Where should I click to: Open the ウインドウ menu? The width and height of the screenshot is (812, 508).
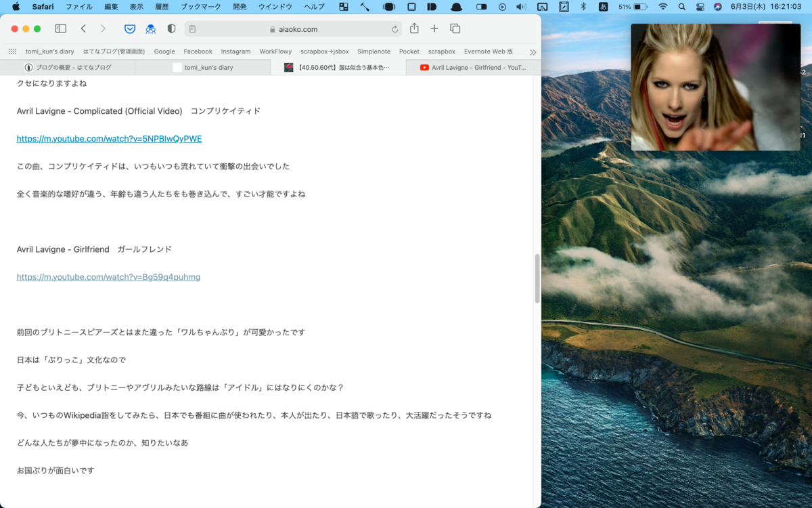point(275,7)
